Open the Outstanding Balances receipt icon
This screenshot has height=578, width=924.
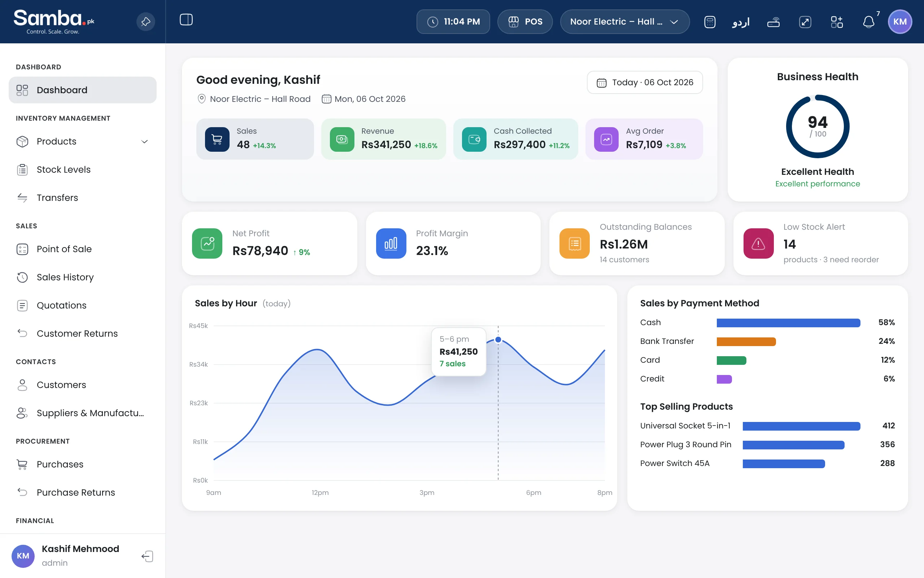(575, 243)
